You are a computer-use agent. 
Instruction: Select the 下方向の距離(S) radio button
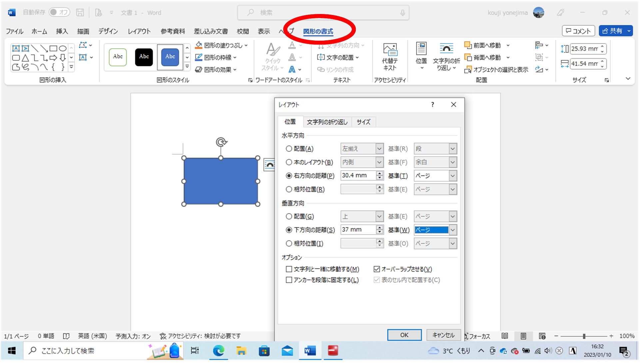point(289,230)
